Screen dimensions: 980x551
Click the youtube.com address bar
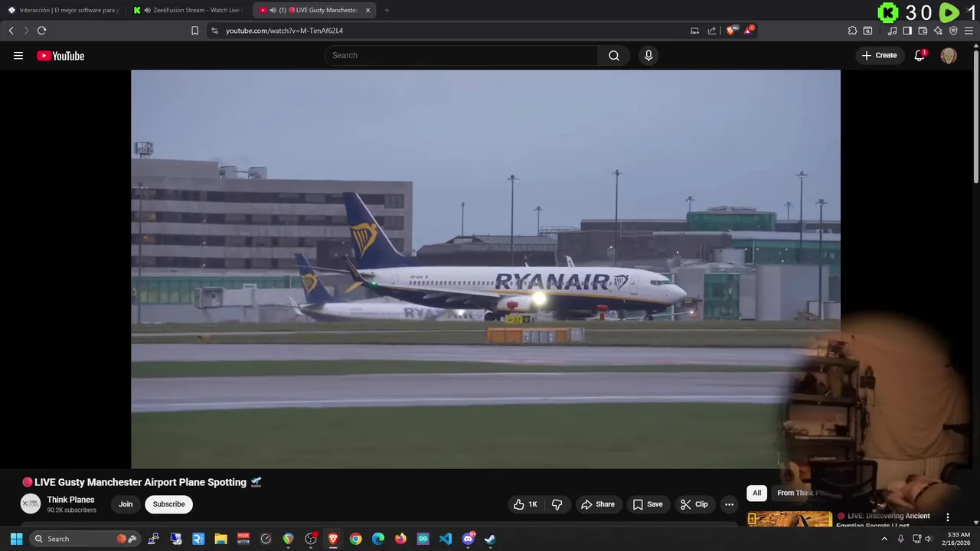[x=452, y=31]
